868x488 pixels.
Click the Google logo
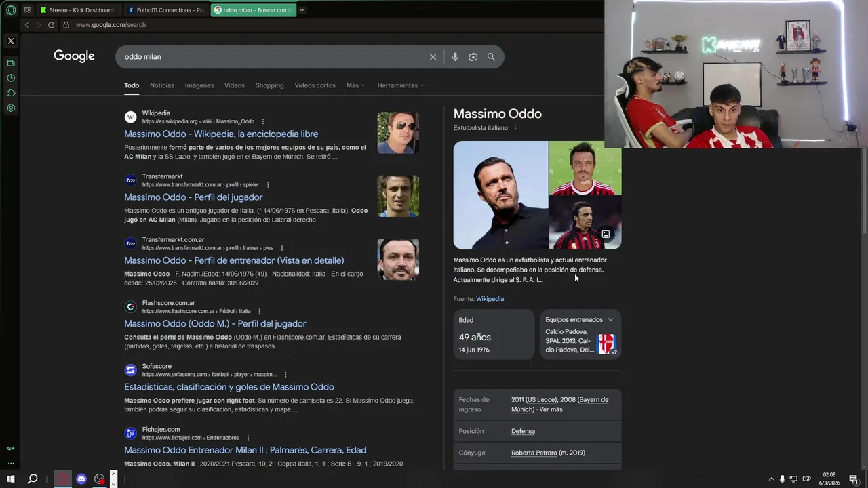coord(74,56)
